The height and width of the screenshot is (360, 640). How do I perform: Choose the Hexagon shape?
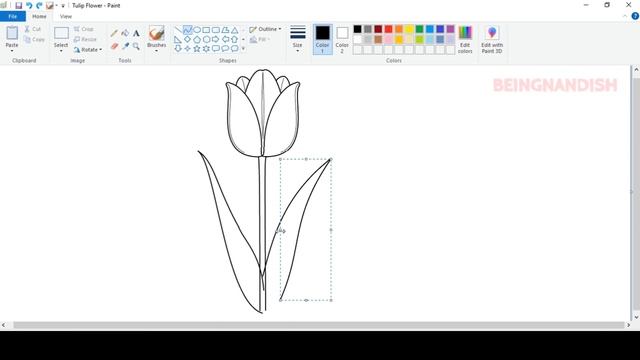206,39
